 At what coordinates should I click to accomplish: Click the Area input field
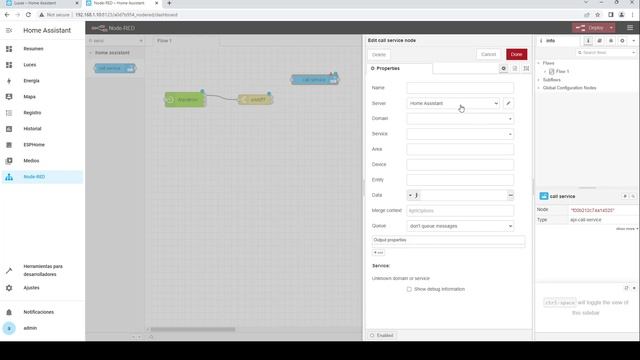(460, 149)
